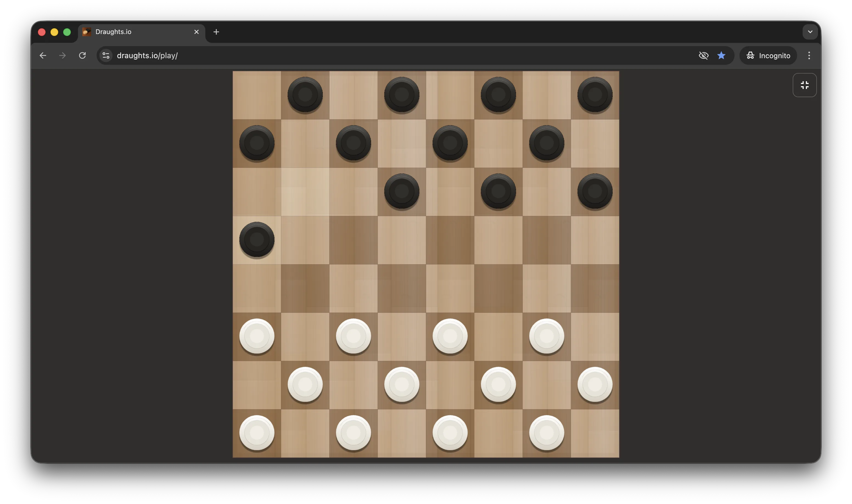Navigate back with the browser arrow
Image resolution: width=852 pixels, height=504 pixels.
pyautogui.click(x=43, y=55)
